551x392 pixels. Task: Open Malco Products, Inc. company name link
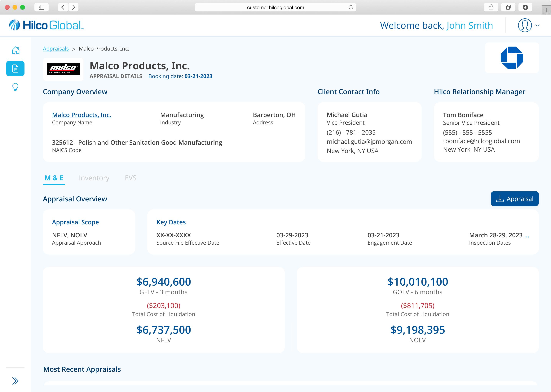point(82,115)
